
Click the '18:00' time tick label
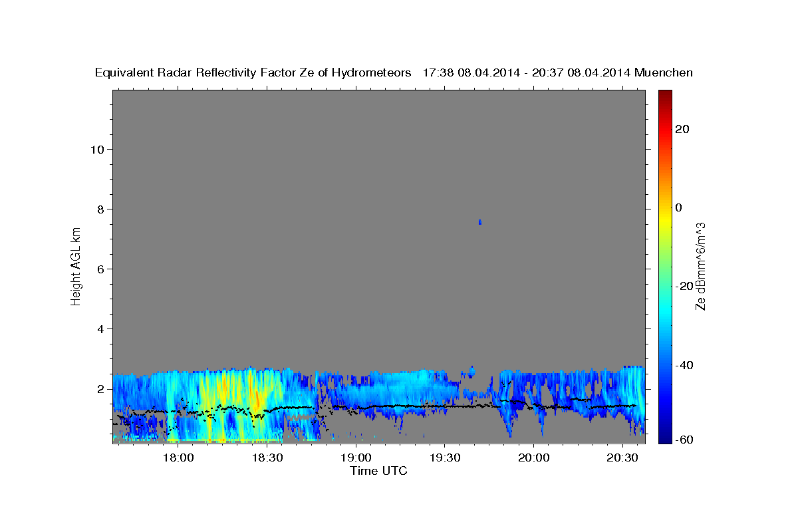178,458
